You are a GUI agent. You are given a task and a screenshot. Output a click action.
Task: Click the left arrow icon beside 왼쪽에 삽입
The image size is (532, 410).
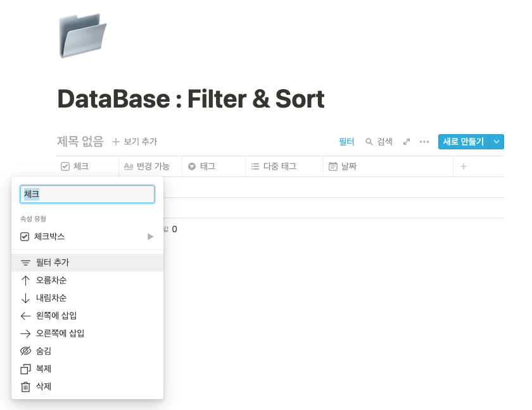pos(25,316)
